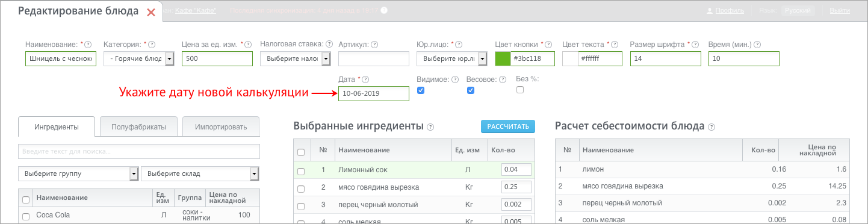
Task: Uncheck the Весовое checkbox
Action: coord(471,90)
